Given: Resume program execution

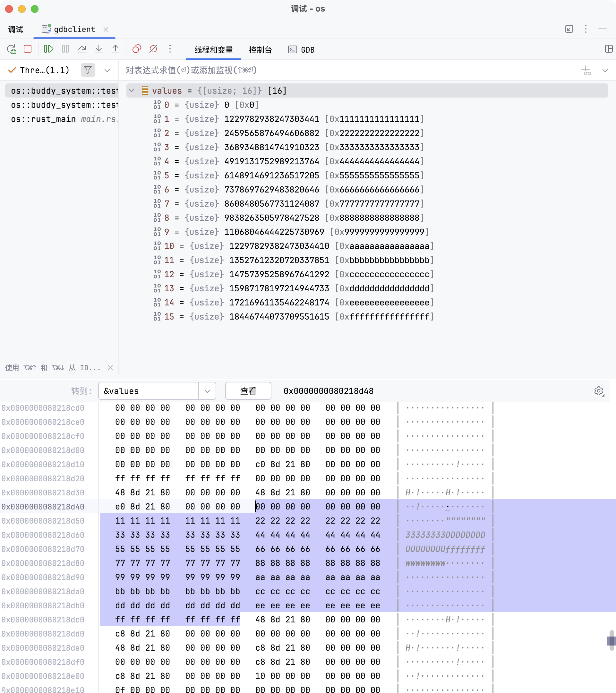Looking at the screenshot, I should coord(48,49).
